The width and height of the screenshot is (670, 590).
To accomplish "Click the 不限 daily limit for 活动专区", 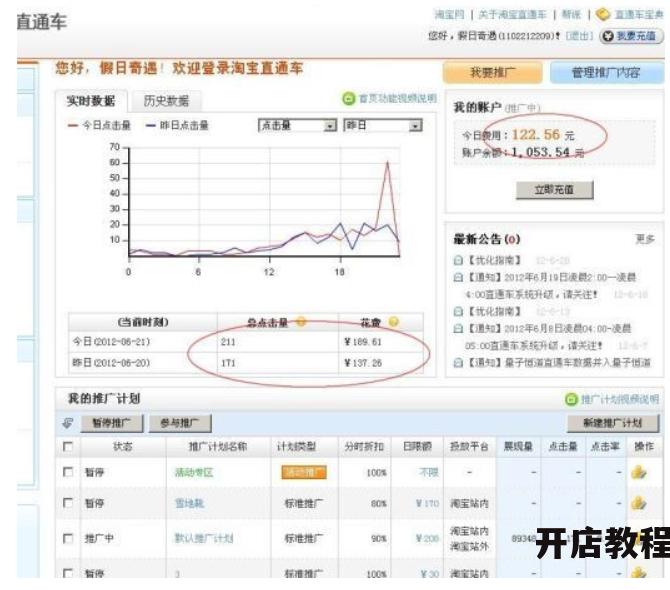I will [429, 473].
